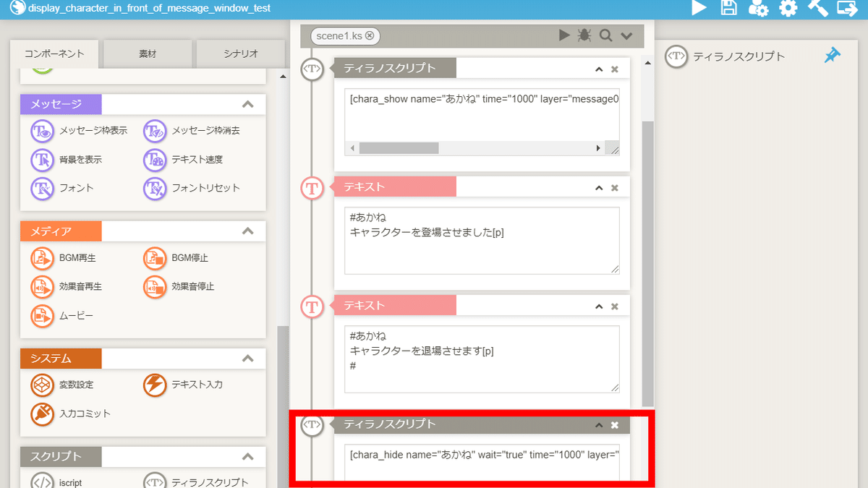Click the ティラノスクリプト icon in properties panel
The height and width of the screenshot is (488, 868).
(x=676, y=56)
